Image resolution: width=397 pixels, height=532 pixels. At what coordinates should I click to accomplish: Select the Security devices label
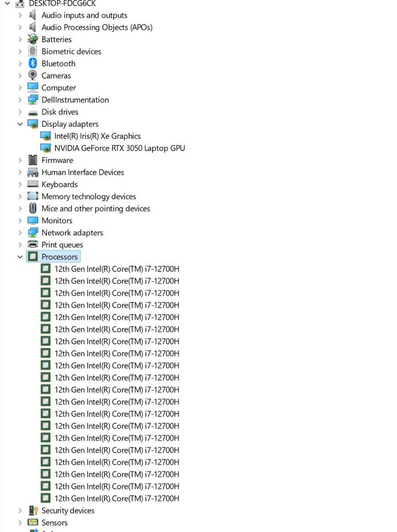click(68, 511)
